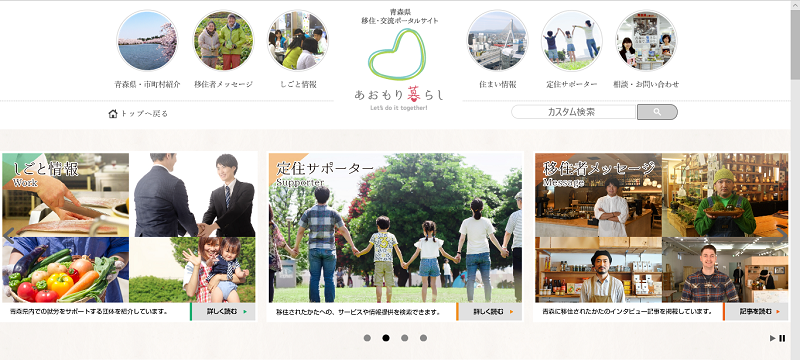
Task: Select the first carousel dot
Action: pos(367,338)
